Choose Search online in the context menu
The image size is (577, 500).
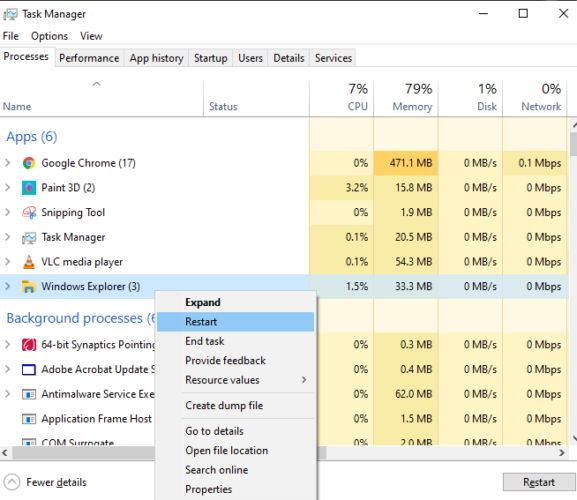pos(236,470)
